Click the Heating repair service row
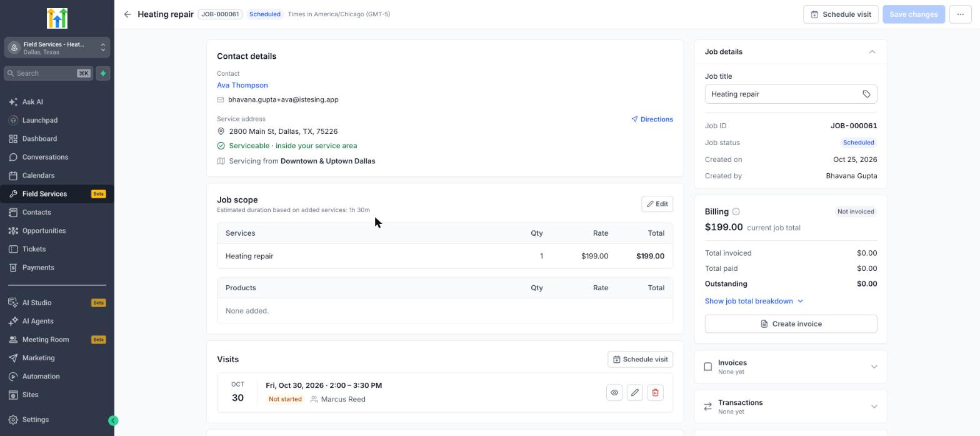Image resolution: width=980 pixels, height=436 pixels. click(x=445, y=256)
